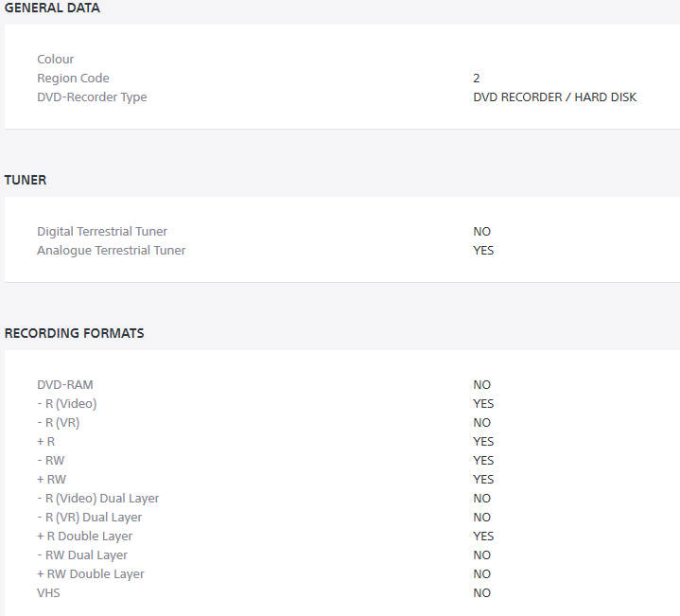Select the DVD-Recorder Type label
Screen dimensions: 680x616
point(92,97)
